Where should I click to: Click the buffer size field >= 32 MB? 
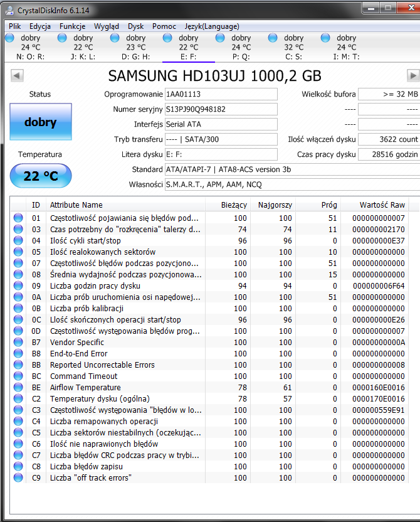pos(389,94)
